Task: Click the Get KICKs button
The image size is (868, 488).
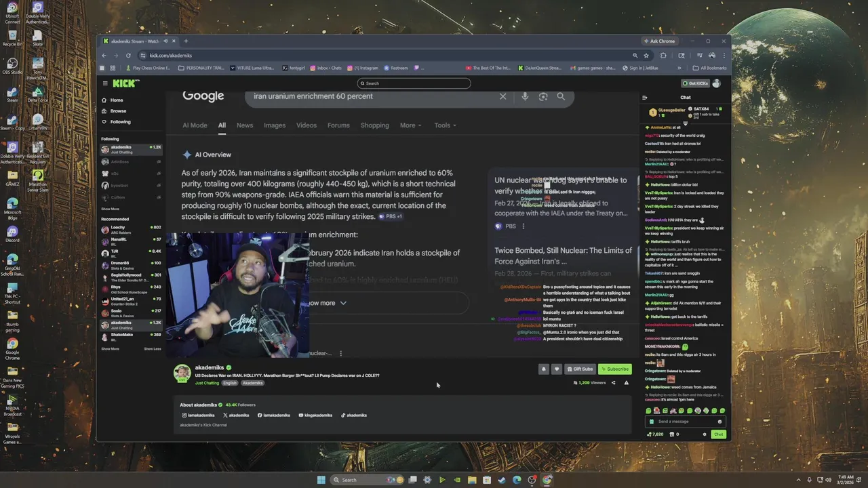Action: tap(695, 83)
